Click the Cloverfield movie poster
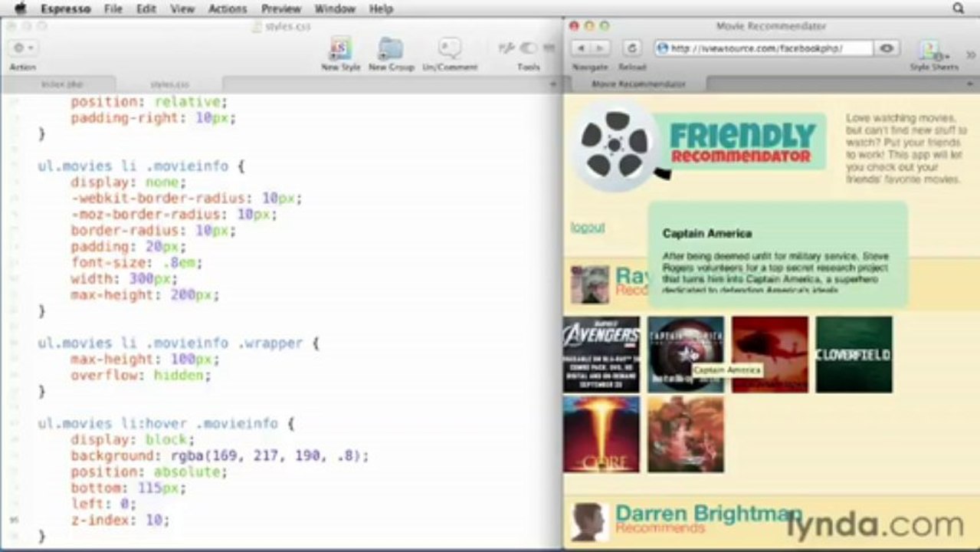Image resolution: width=980 pixels, height=552 pixels. pos(854,355)
